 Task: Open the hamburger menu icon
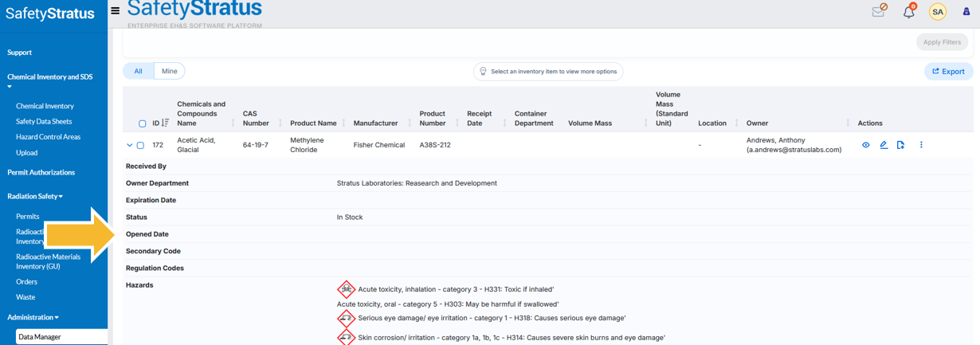point(116,11)
